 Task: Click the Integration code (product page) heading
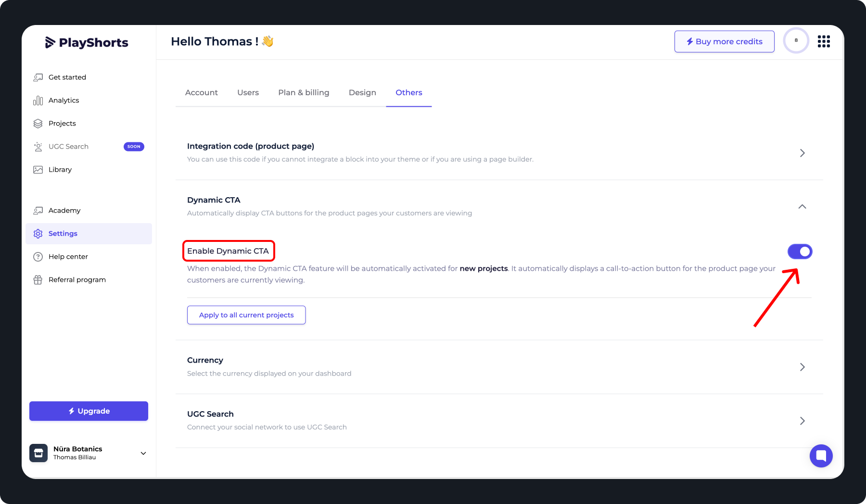(x=251, y=146)
